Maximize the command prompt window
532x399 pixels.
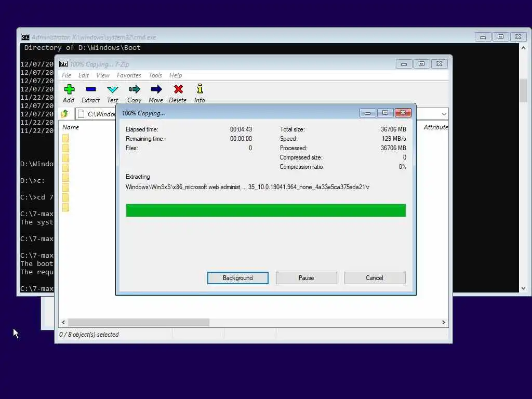click(x=500, y=37)
